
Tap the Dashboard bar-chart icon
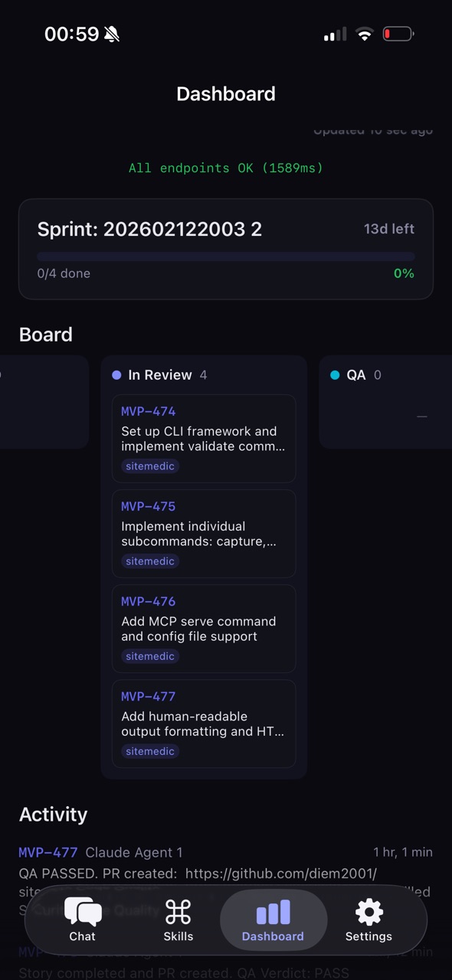coord(273,912)
